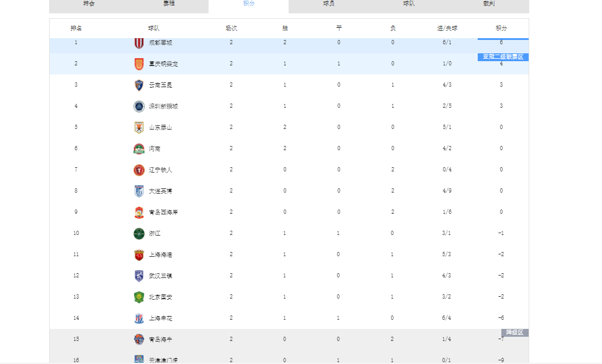The height and width of the screenshot is (364, 602).
Task: Click the green 河南 team logo
Action: pos(139,148)
